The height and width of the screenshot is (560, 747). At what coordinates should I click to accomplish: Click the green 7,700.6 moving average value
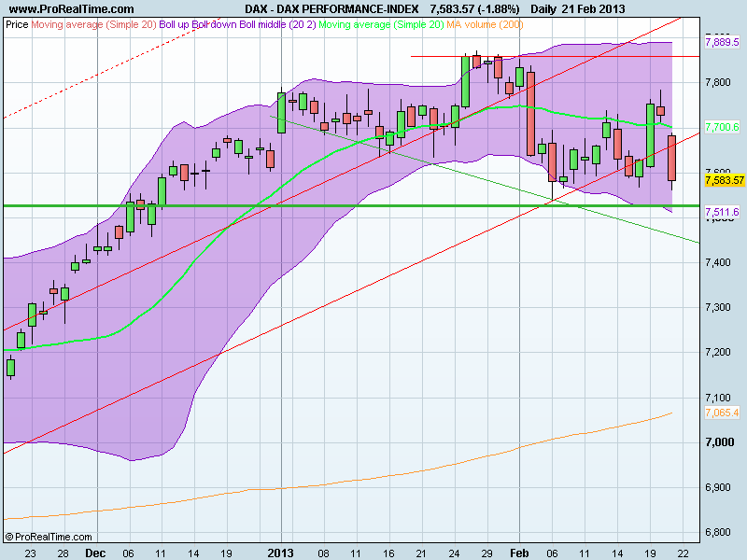722,127
